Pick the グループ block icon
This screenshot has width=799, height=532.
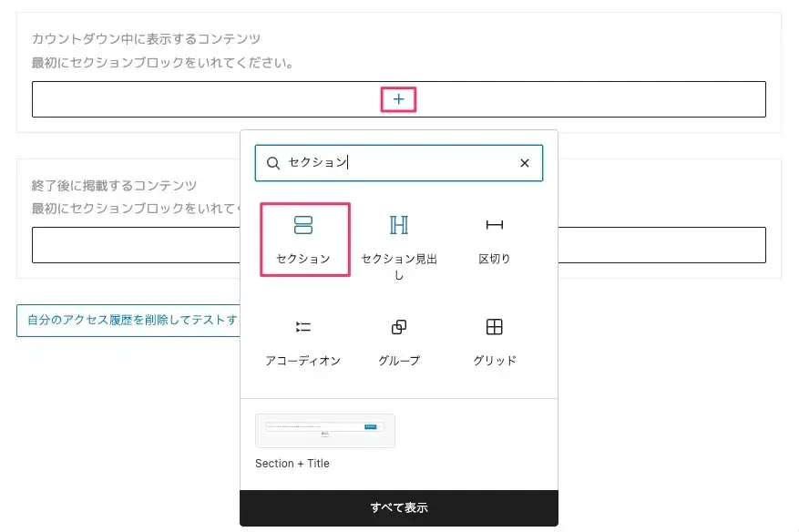tap(399, 327)
